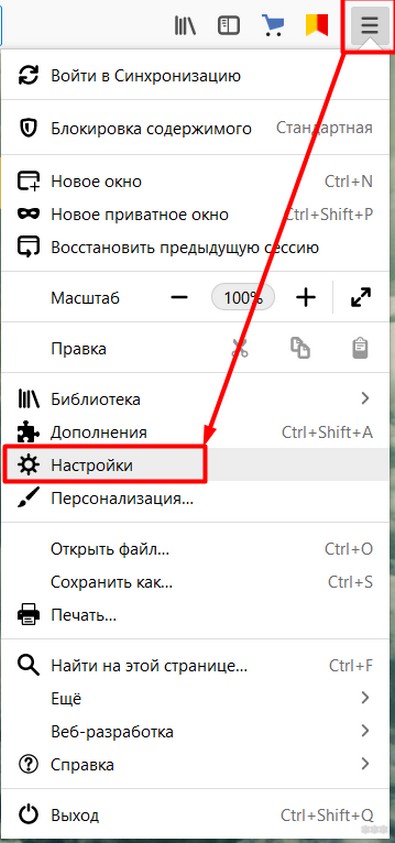Click the printer icon
395x843 pixels.
point(28,614)
